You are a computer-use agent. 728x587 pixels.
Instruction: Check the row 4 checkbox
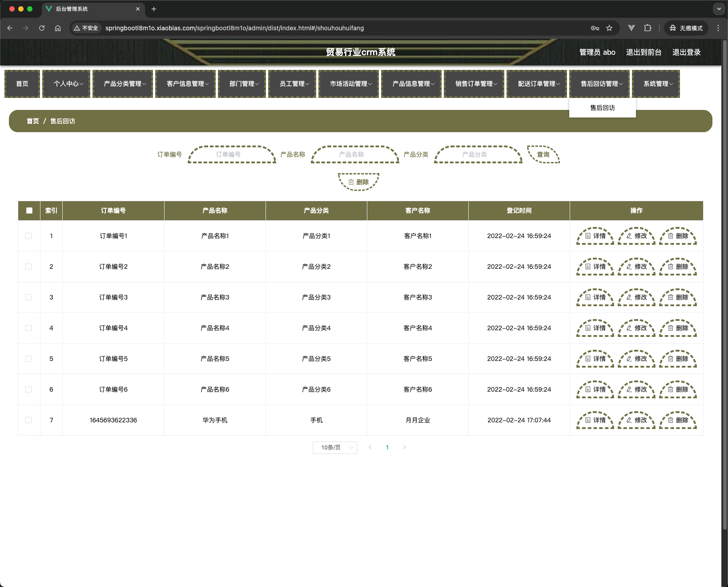click(28, 328)
